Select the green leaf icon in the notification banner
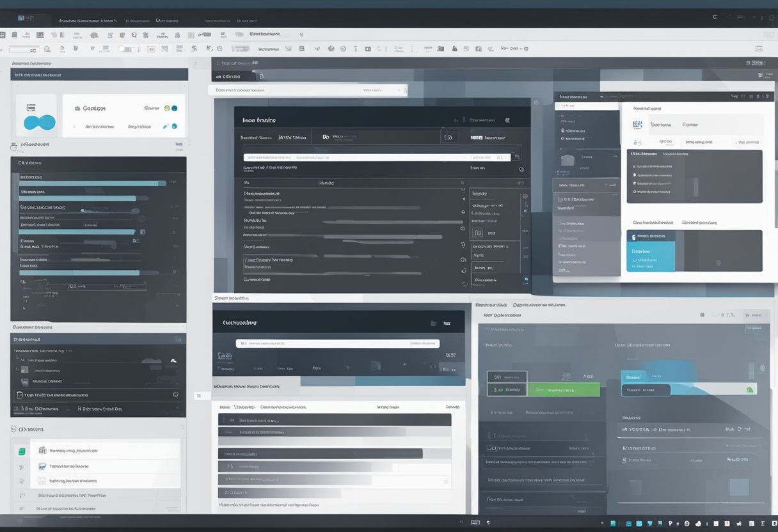The height and width of the screenshot is (532, 778). pyautogui.click(x=749, y=389)
